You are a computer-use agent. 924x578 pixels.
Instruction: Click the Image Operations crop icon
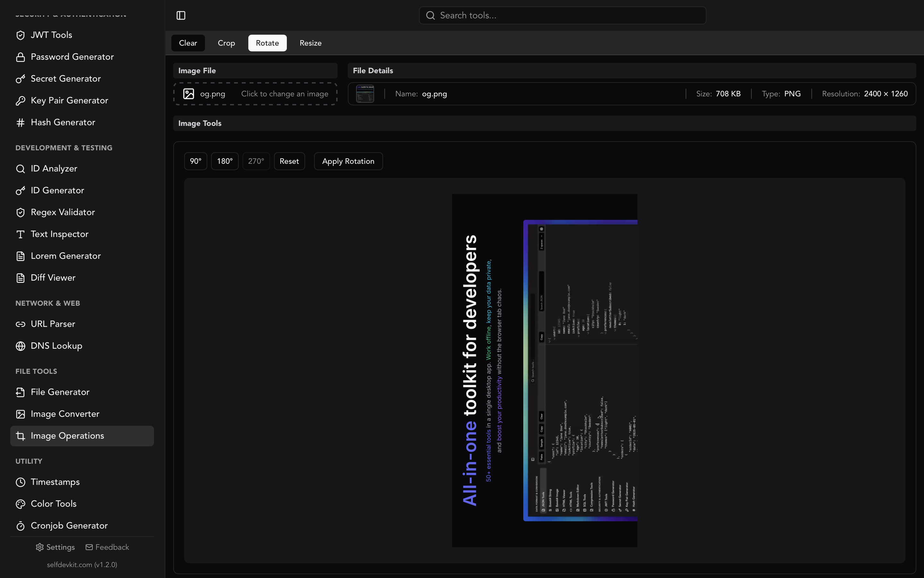tap(21, 436)
